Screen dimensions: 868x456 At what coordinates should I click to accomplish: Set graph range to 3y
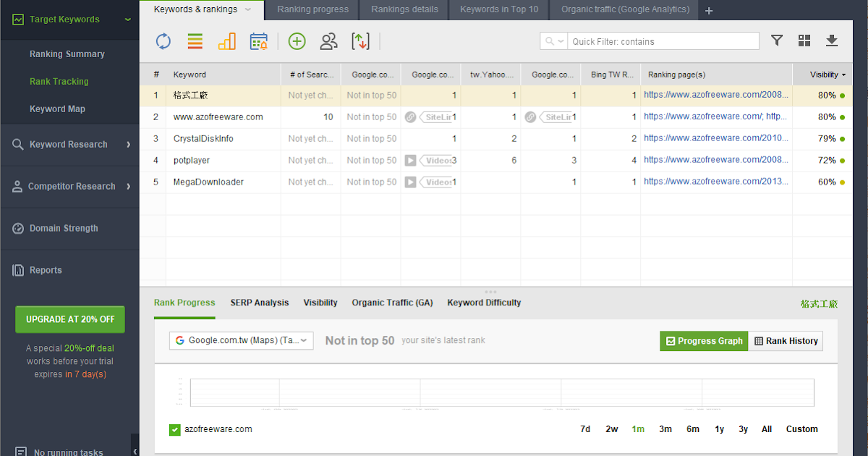743,429
